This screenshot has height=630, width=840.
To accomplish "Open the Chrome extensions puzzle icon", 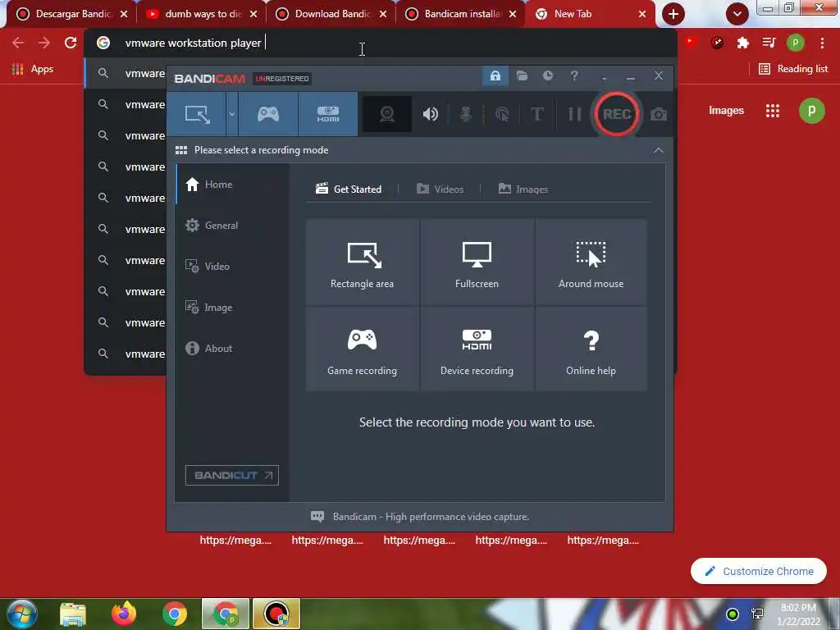I will point(742,43).
